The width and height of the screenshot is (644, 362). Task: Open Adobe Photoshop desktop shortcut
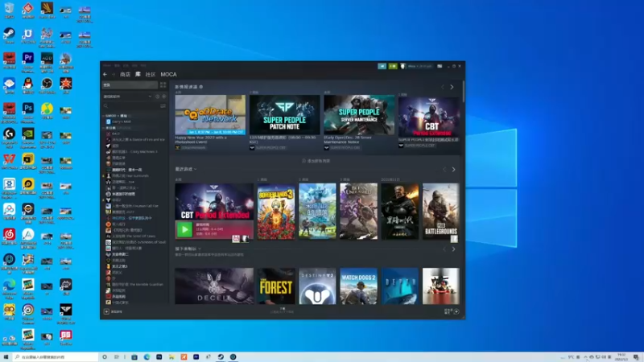28,109
